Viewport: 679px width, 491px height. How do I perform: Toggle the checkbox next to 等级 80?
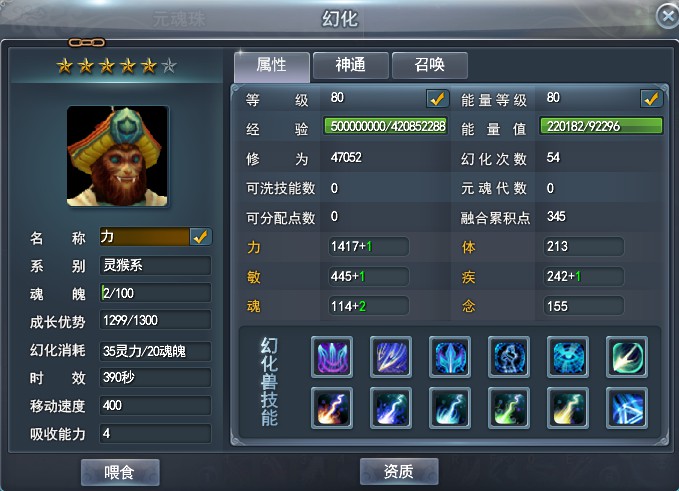tap(437, 99)
